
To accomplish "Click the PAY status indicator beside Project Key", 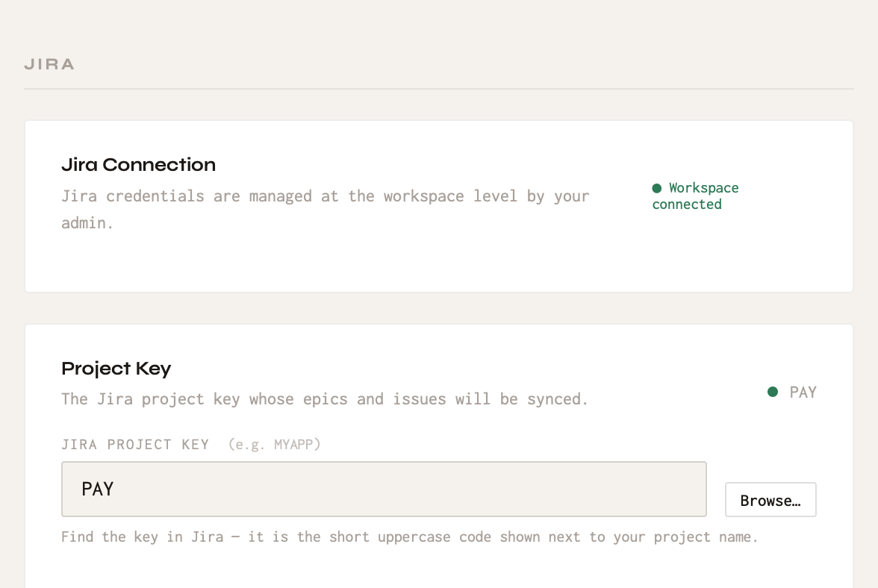I will [x=791, y=392].
